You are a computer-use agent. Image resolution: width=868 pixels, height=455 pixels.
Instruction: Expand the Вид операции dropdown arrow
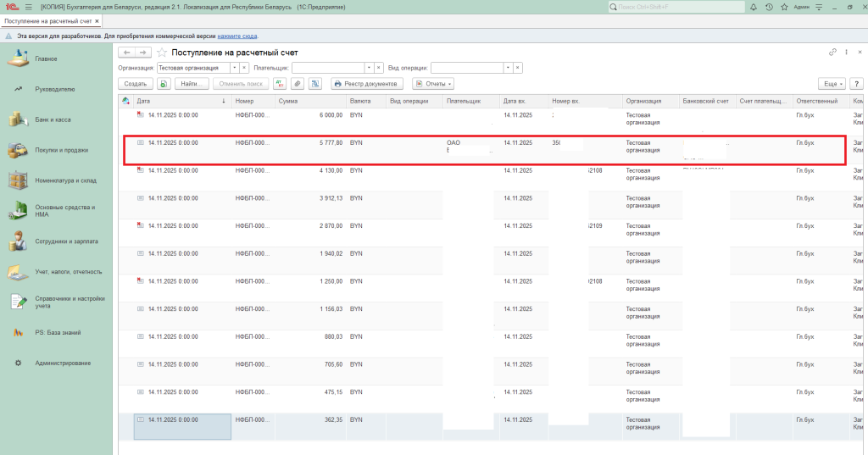(x=508, y=68)
